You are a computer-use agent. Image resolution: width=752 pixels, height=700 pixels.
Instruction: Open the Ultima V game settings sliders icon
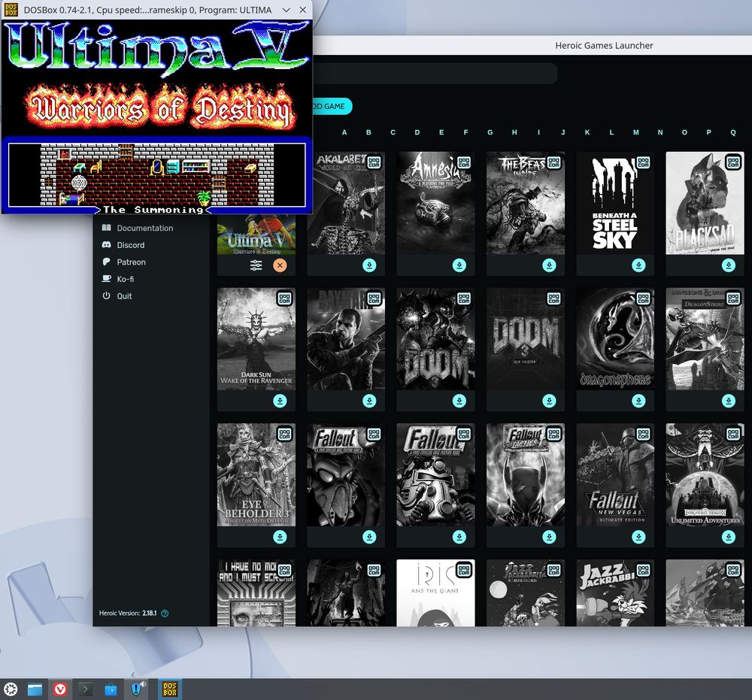pyautogui.click(x=258, y=265)
